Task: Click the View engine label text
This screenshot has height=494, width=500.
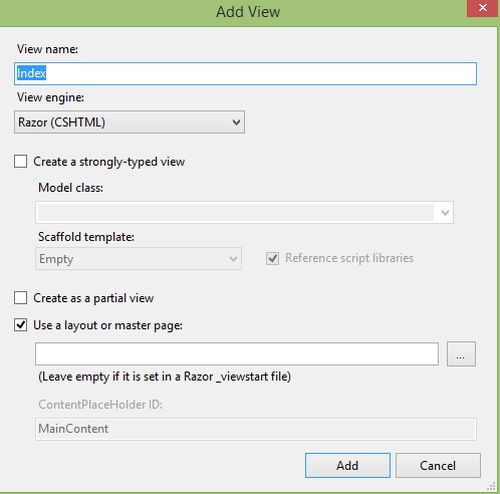Action: point(51,97)
